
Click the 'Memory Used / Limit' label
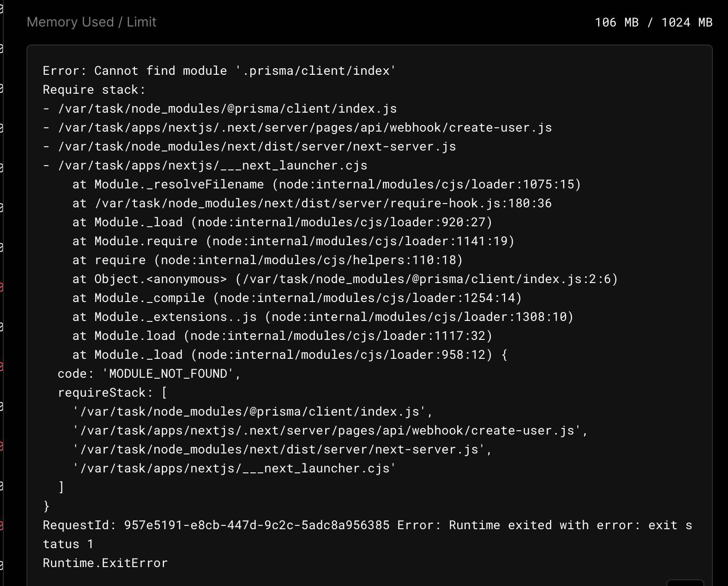pos(91,22)
